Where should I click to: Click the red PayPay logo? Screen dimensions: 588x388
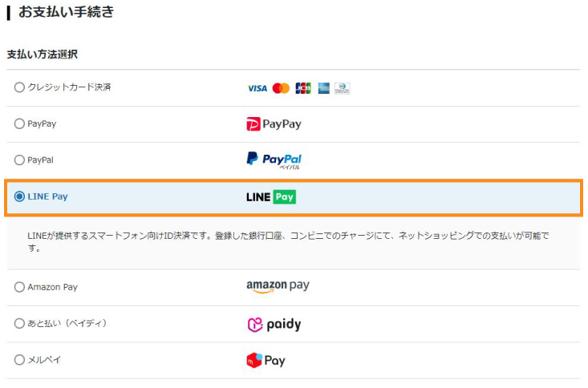pyautogui.click(x=274, y=124)
